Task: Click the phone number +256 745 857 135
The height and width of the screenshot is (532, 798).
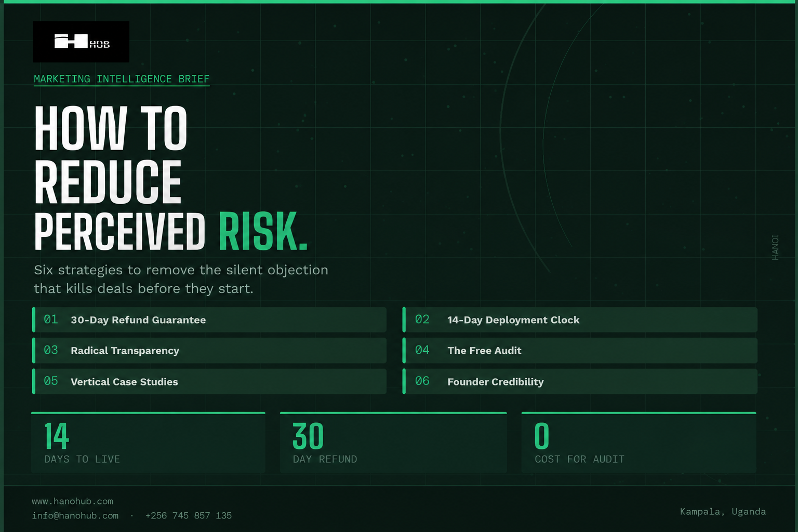Action: click(189, 515)
